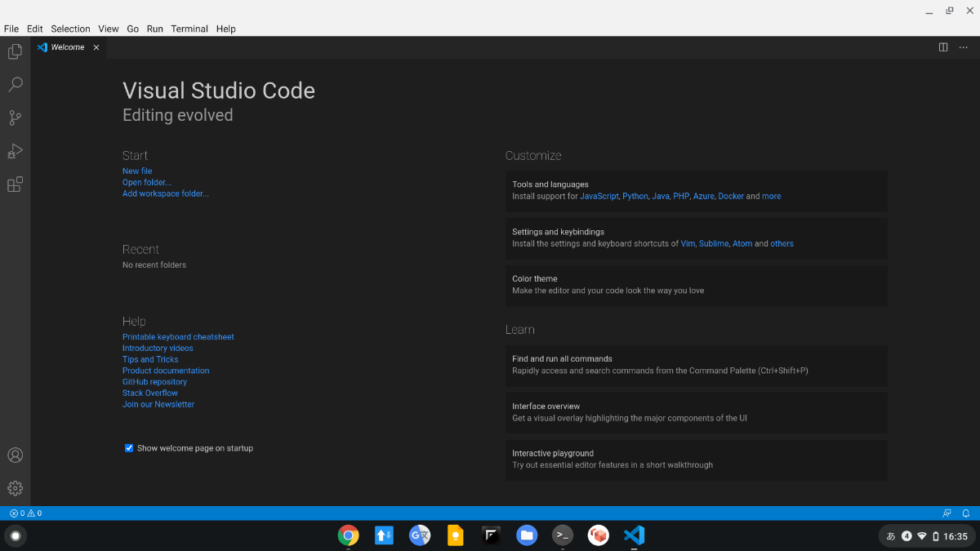Open the Run and Debug view
Image resolution: width=980 pixels, height=551 pixels.
click(x=15, y=151)
